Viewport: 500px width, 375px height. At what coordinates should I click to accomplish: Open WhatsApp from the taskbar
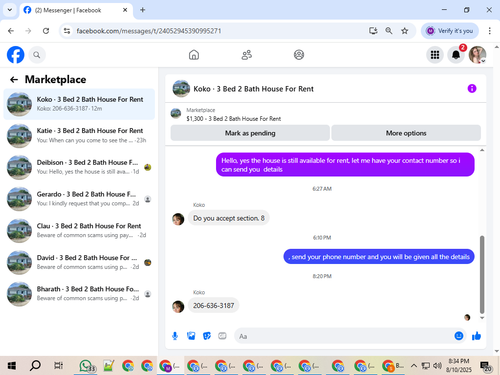87,366
